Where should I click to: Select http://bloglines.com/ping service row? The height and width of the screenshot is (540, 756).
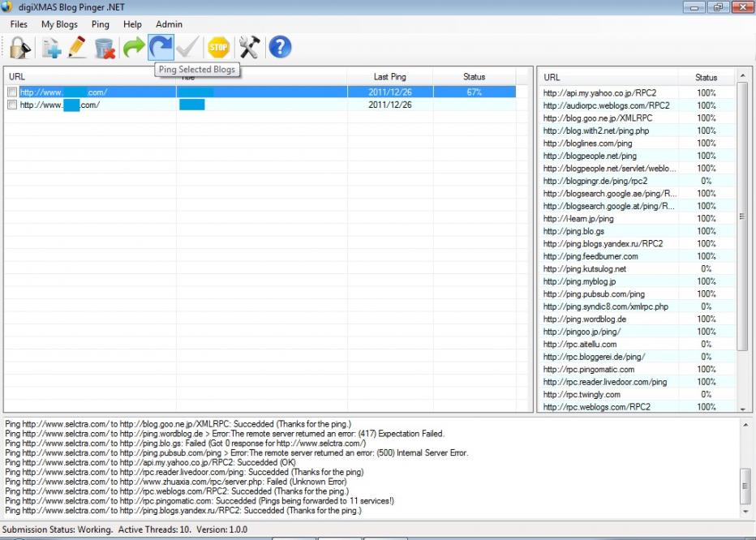[x=637, y=143]
